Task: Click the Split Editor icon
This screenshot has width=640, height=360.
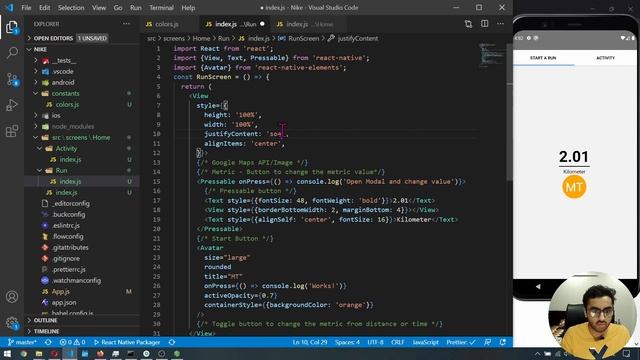Action: tap(484, 24)
